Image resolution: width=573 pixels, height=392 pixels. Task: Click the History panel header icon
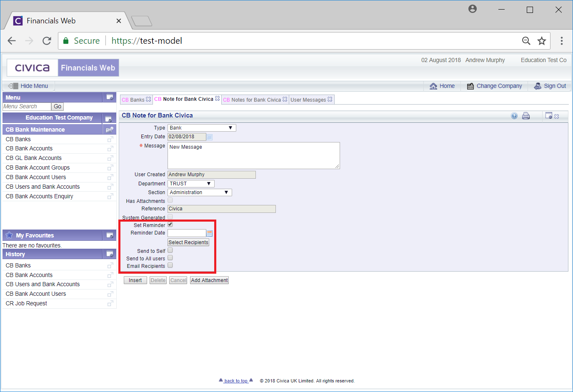[110, 254]
